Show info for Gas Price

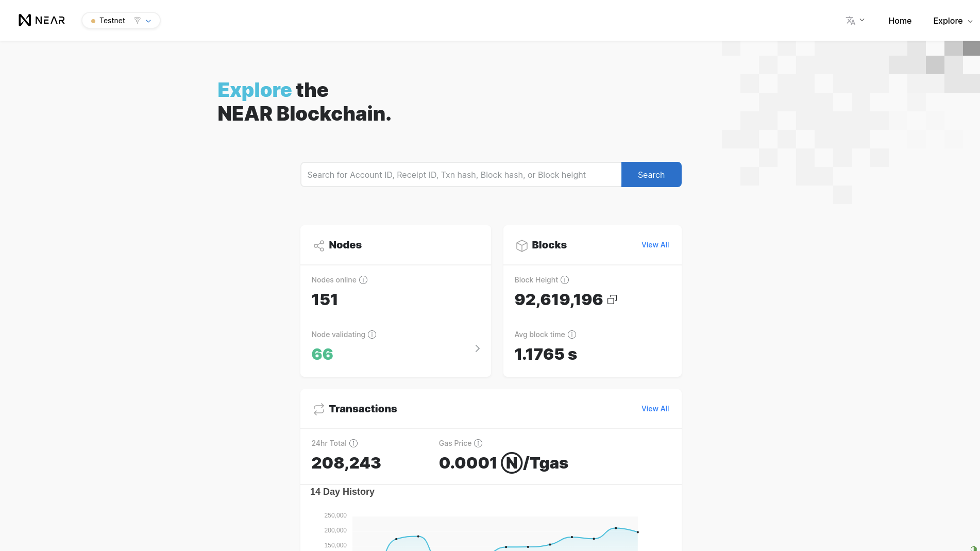pyautogui.click(x=478, y=443)
